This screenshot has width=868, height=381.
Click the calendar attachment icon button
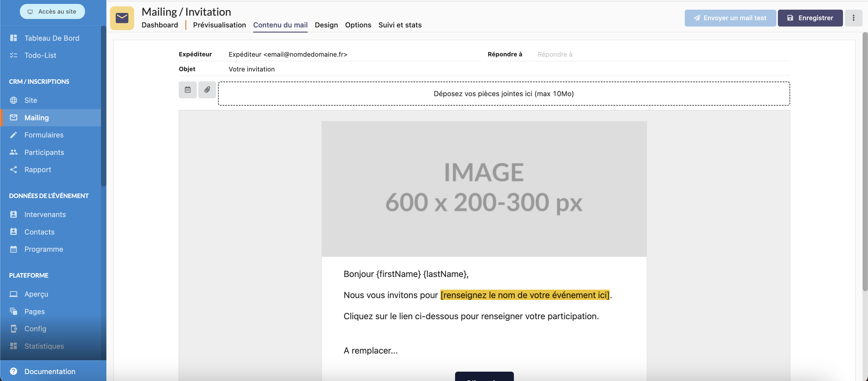(x=187, y=90)
